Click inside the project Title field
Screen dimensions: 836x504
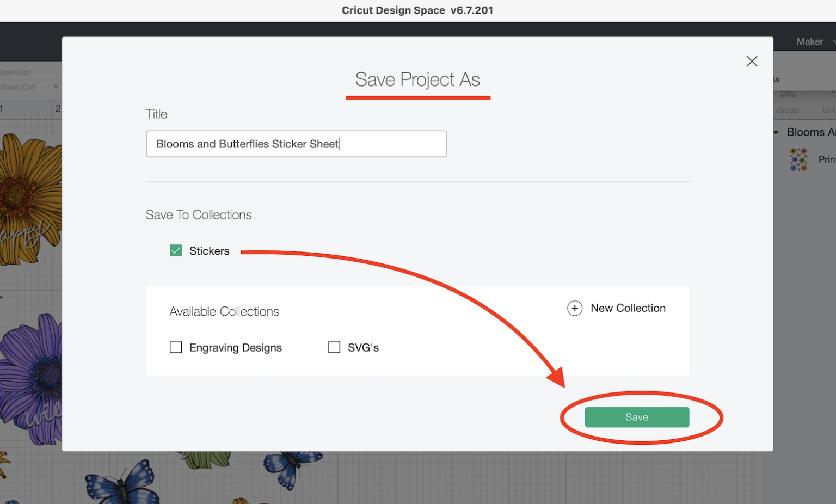[x=296, y=144]
